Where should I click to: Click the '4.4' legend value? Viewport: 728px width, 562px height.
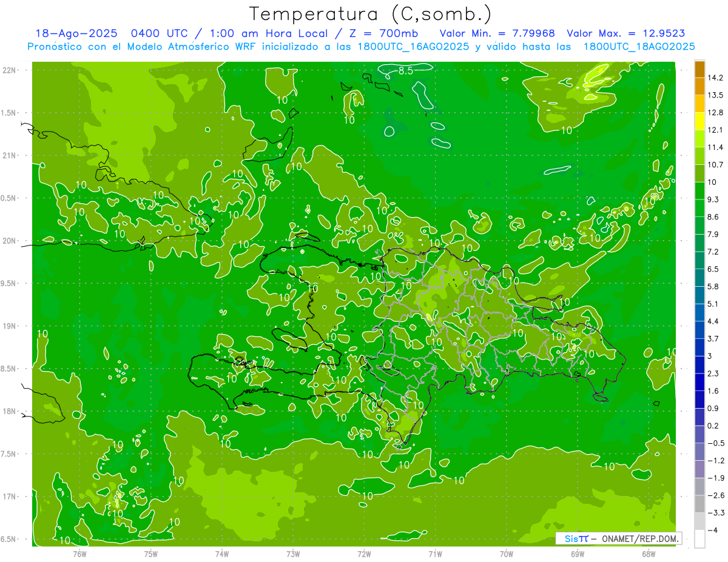coord(713,321)
